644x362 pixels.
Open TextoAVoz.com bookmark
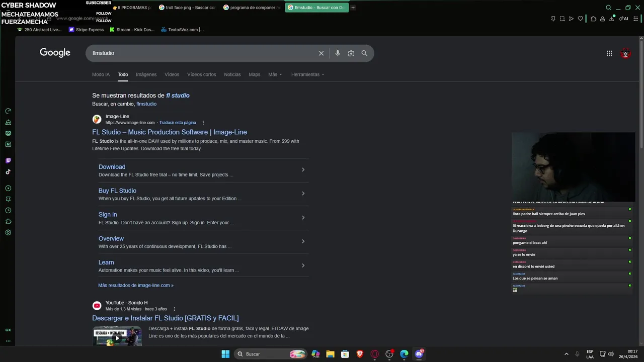(x=182, y=30)
